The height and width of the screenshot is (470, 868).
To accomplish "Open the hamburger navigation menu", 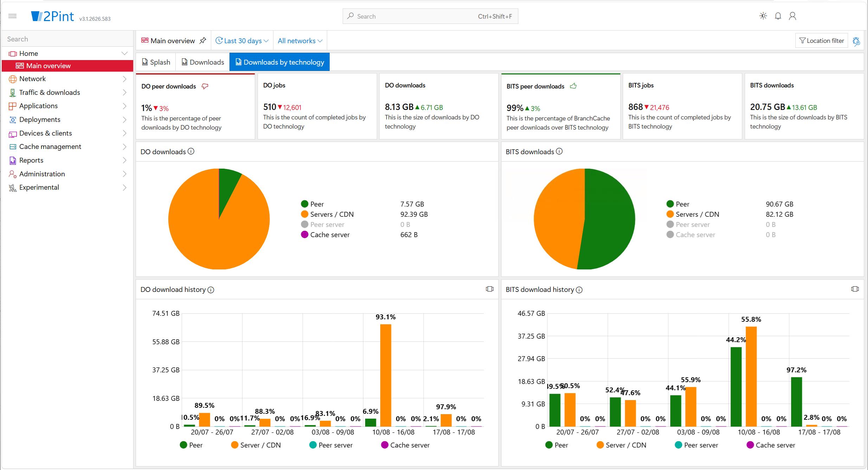I will pos(12,16).
